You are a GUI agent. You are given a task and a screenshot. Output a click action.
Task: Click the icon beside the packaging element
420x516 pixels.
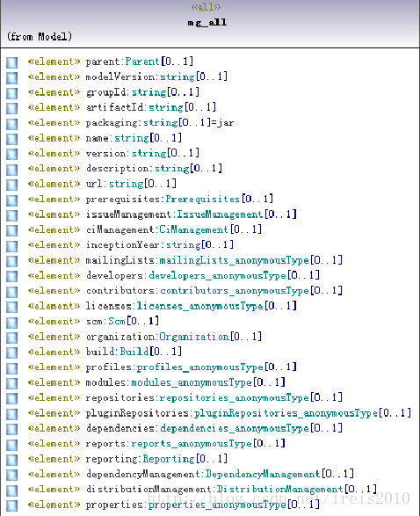[x=11, y=124]
